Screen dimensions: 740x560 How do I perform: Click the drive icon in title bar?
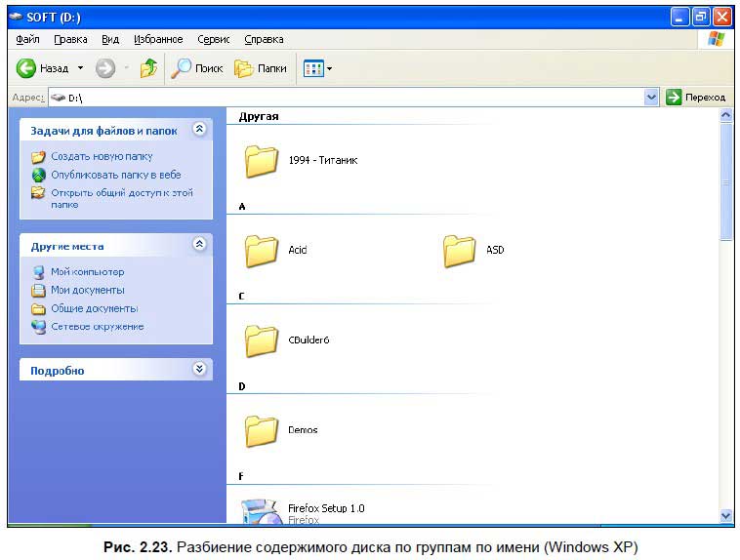pyautogui.click(x=16, y=17)
